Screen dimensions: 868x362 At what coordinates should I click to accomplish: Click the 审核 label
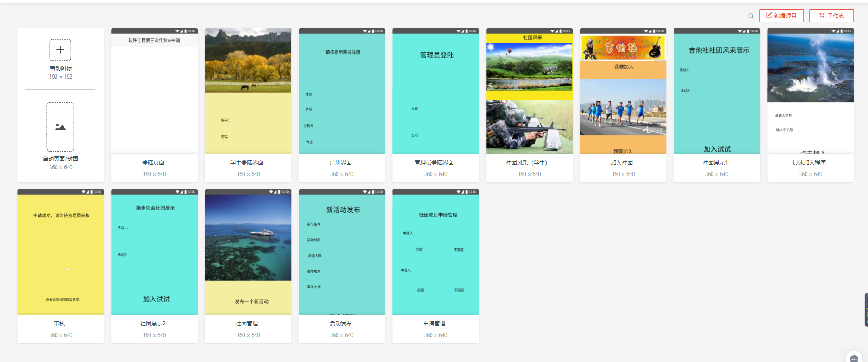[59, 324]
